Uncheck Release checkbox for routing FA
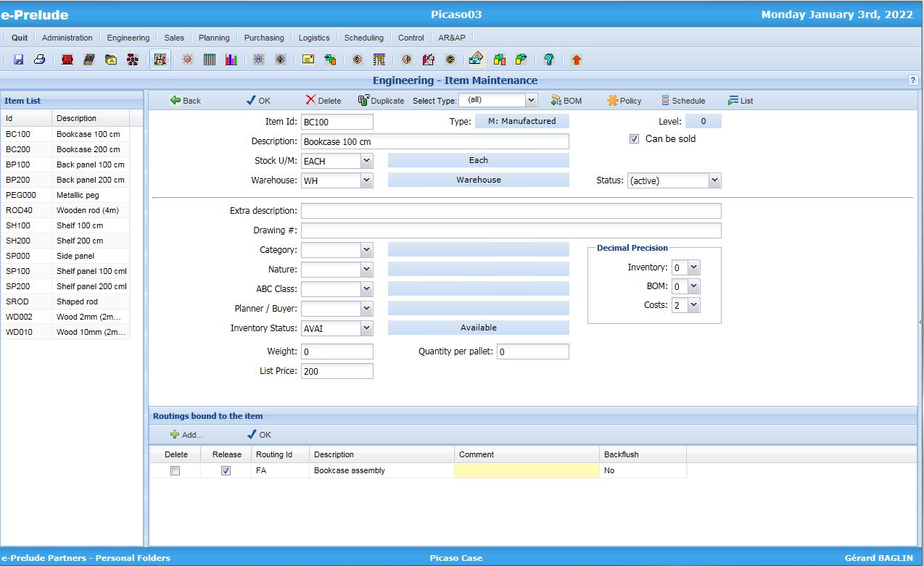The height and width of the screenshot is (566, 924). point(226,471)
